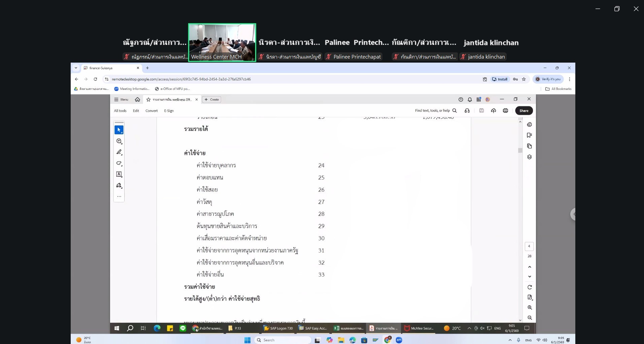
Task: Choose the highlighter pen tool
Action: point(119,152)
